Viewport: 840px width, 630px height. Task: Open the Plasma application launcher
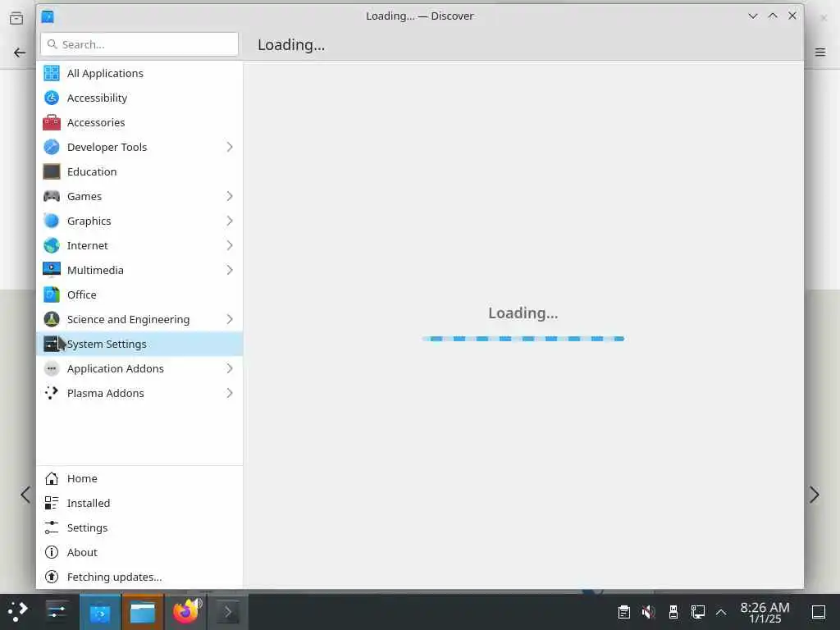pos(18,612)
